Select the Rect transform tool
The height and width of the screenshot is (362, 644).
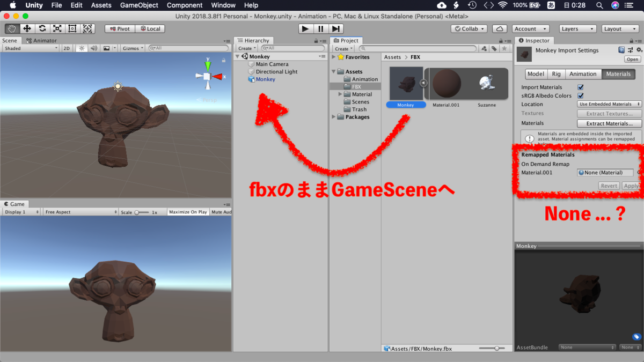(72, 28)
